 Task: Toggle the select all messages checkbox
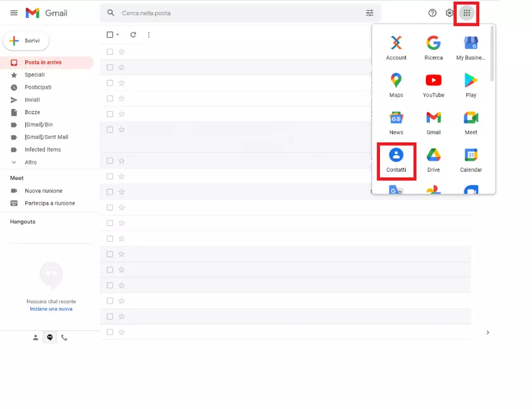[x=109, y=35]
